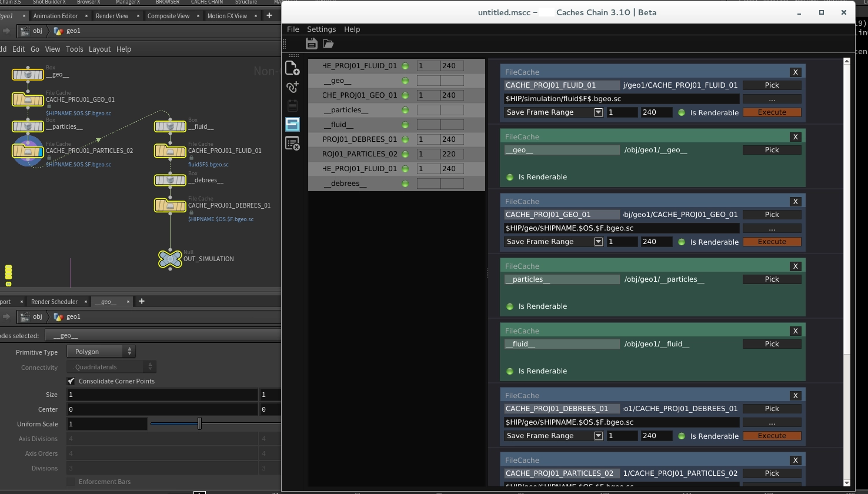
Task: Click the save file icon in Caches Chain
Action: [x=312, y=44]
